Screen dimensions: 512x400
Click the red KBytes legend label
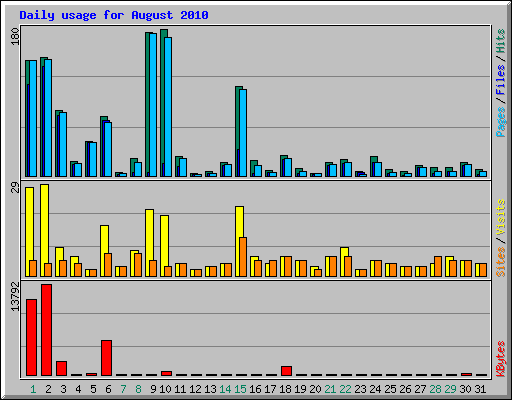point(501,359)
